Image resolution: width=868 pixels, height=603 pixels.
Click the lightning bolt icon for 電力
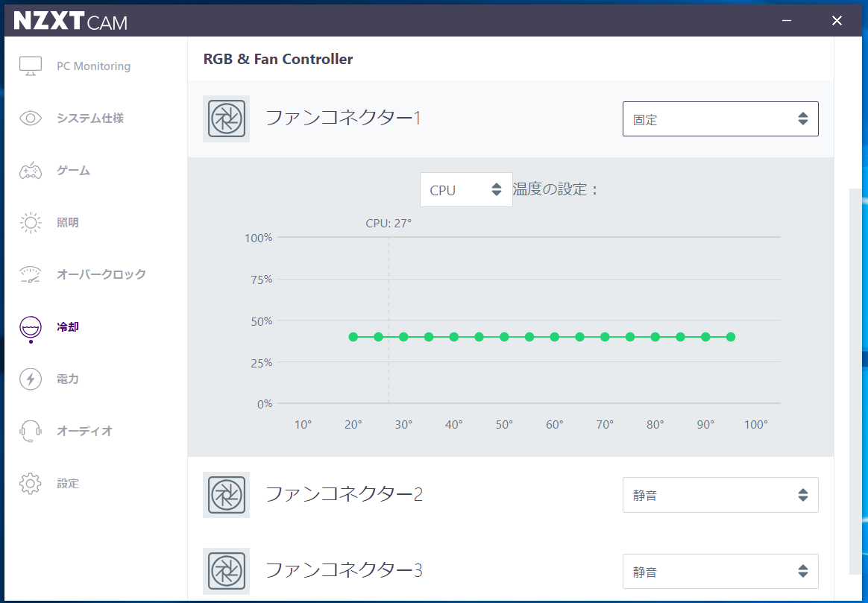31,379
